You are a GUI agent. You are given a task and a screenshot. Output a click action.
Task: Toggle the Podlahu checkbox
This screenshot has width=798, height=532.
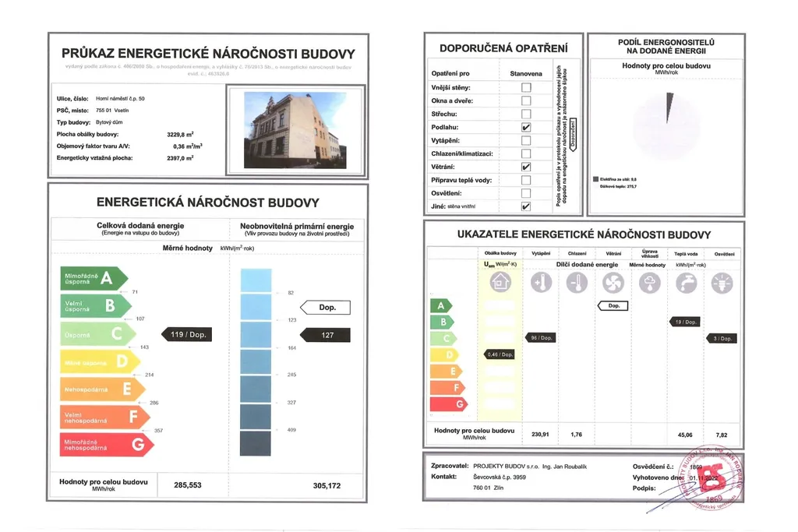tap(526, 127)
